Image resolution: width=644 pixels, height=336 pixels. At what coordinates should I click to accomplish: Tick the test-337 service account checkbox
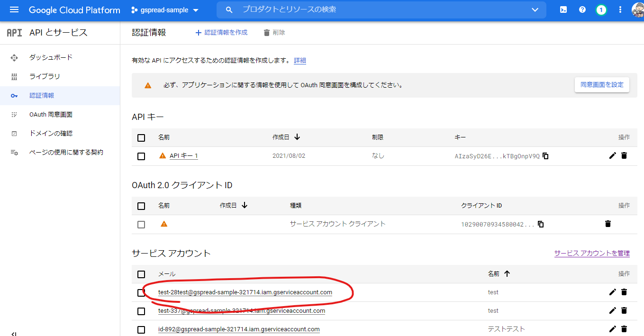[x=141, y=311]
